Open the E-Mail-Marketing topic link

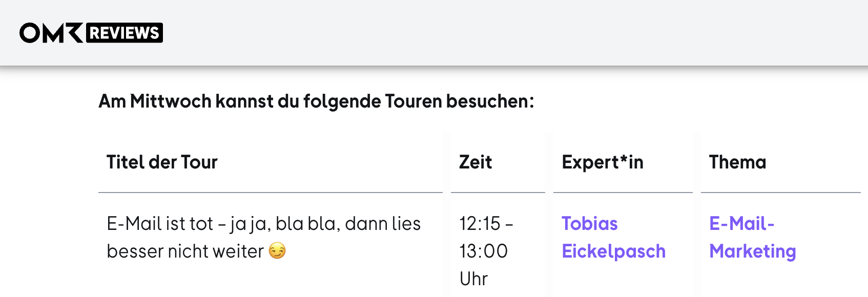pyautogui.click(x=752, y=238)
